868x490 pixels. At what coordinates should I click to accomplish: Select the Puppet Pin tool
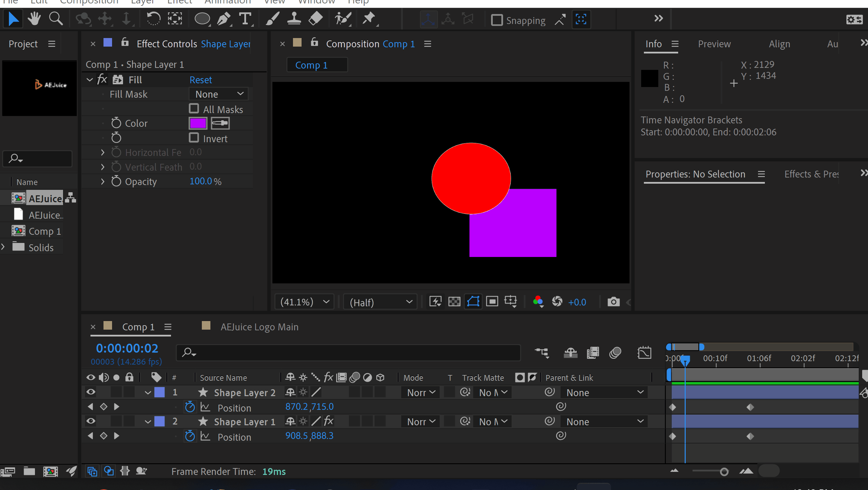(369, 19)
